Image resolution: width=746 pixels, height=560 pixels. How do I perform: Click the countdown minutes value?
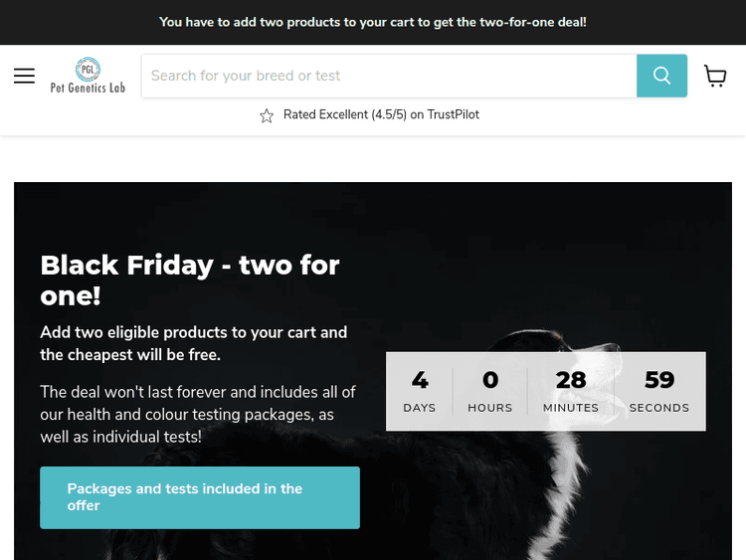click(571, 380)
